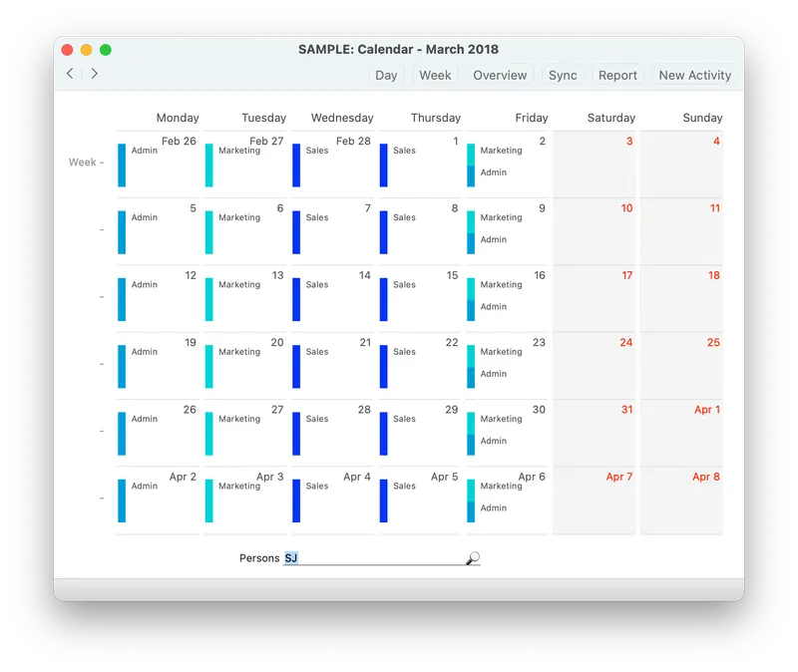Select Sales activity on March 8
Image resolution: width=798 pixels, height=672 pixels.
(404, 217)
